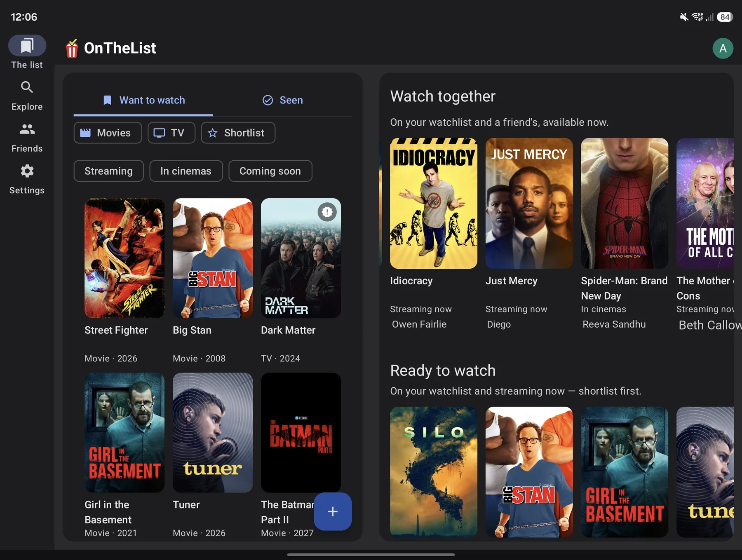Open The Batman Part II poster

pyautogui.click(x=301, y=433)
